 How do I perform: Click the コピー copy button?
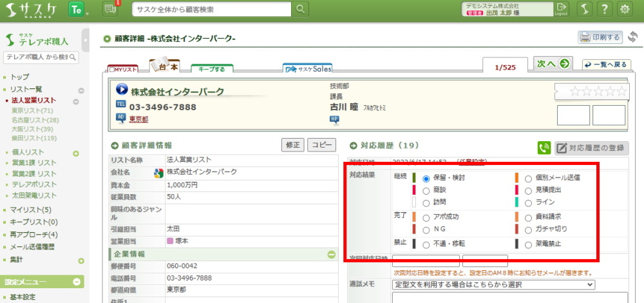(321, 145)
